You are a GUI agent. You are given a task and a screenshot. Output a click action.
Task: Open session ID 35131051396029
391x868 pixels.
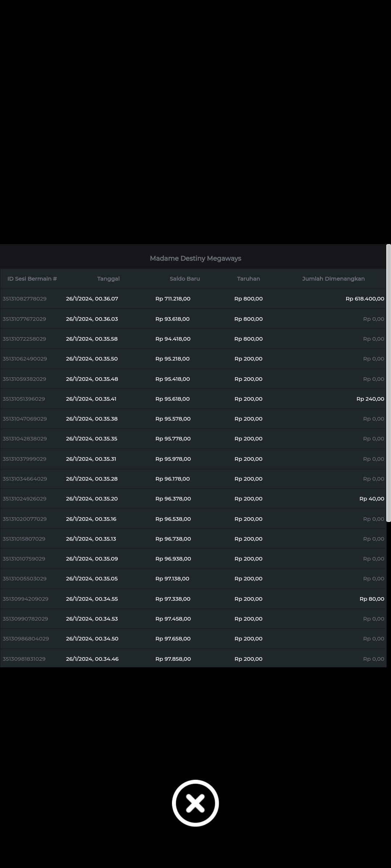24,399
